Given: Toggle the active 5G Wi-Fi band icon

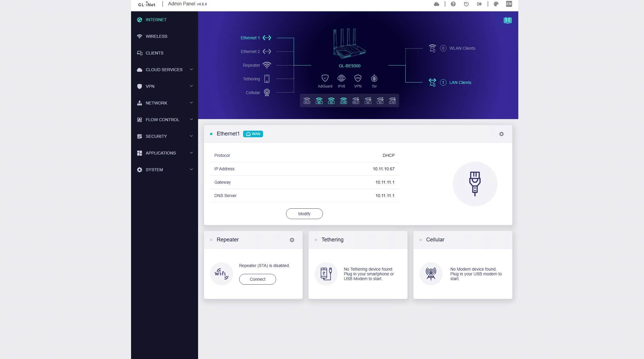Looking at the screenshot, I should click(331, 101).
